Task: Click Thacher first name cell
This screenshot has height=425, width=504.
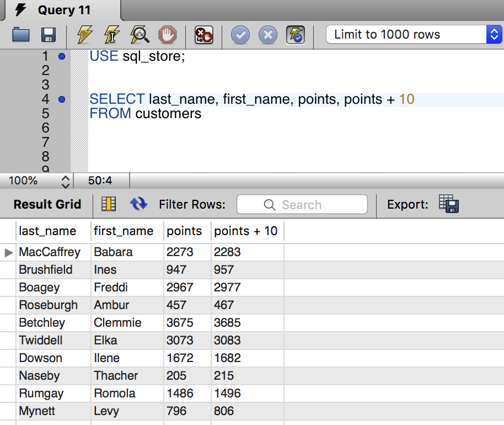Action: point(127,376)
